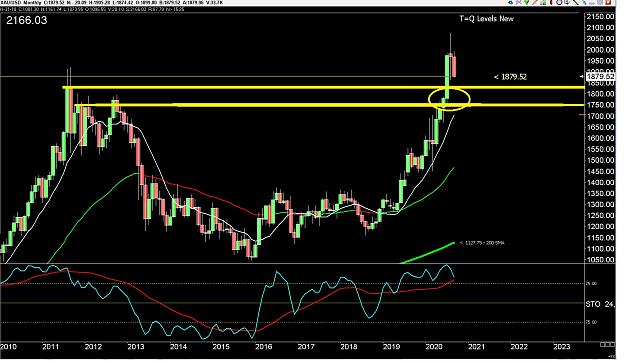This screenshot has width=625, height=362.
Task: Click the 2020 year on time axis
Action: click(434, 347)
